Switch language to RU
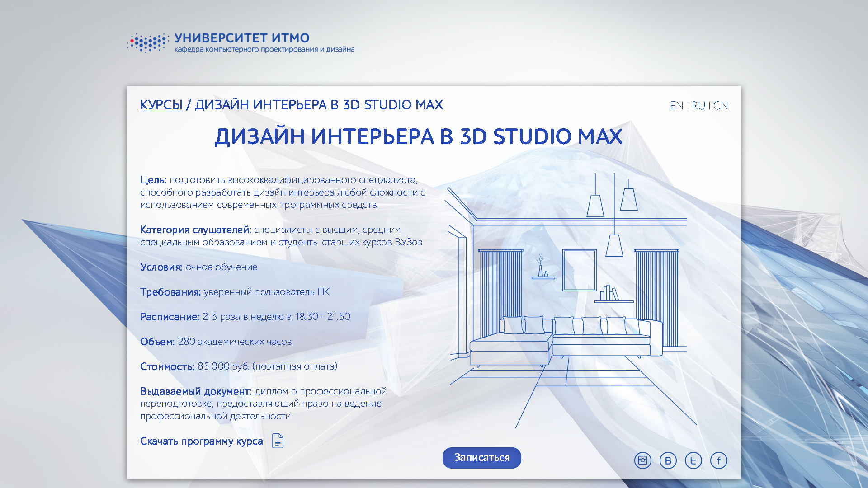 [x=698, y=106]
